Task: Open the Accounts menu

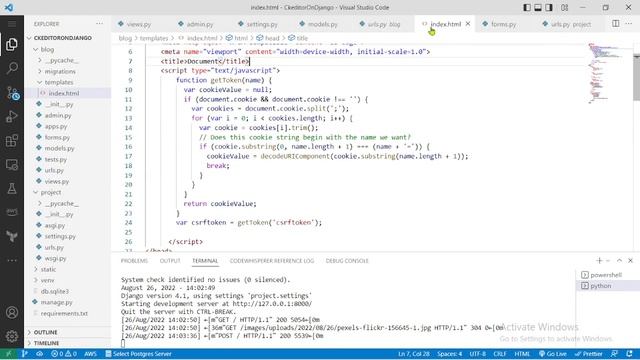Action: click(12, 312)
